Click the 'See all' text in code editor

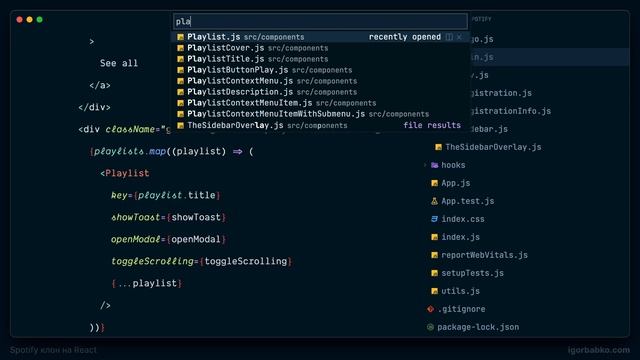click(119, 63)
